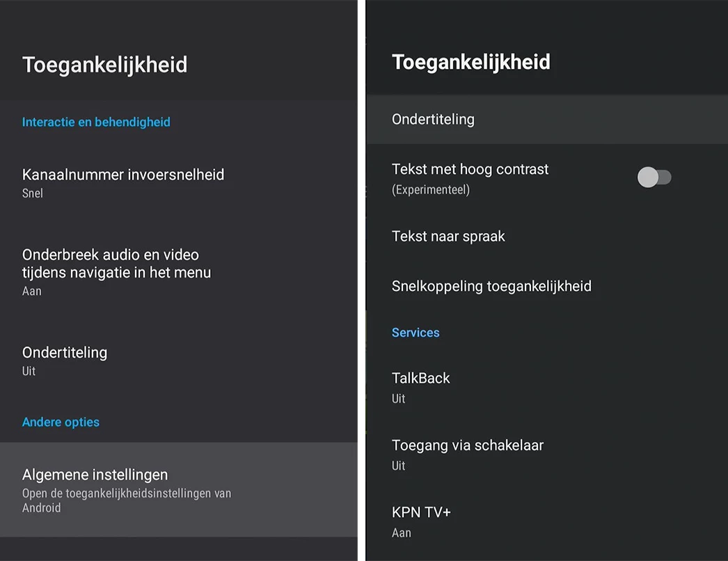
Task: Click the Services section header
Action: pyautogui.click(x=416, y=333)
